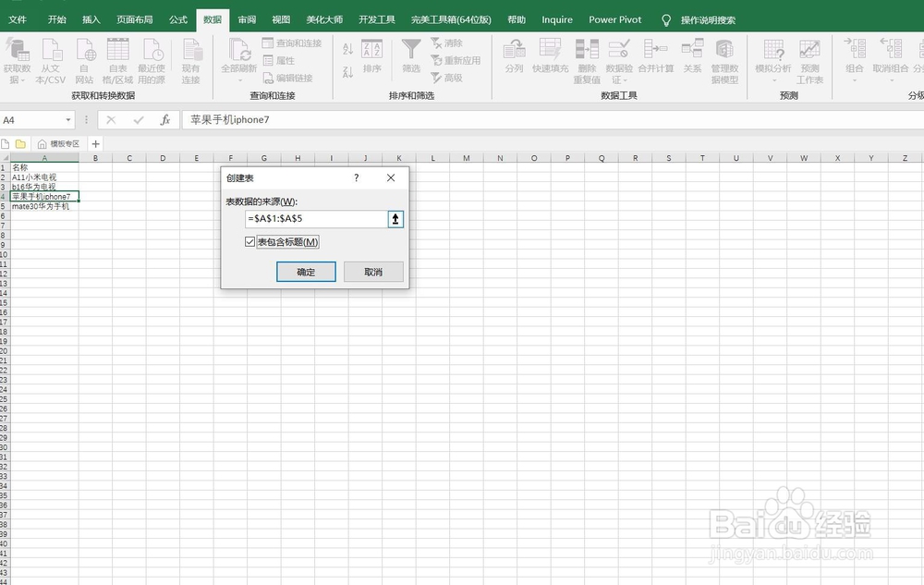924x585 pixels.
Task: Click Advanced (高级) filter item
Action: click(446, 78)
